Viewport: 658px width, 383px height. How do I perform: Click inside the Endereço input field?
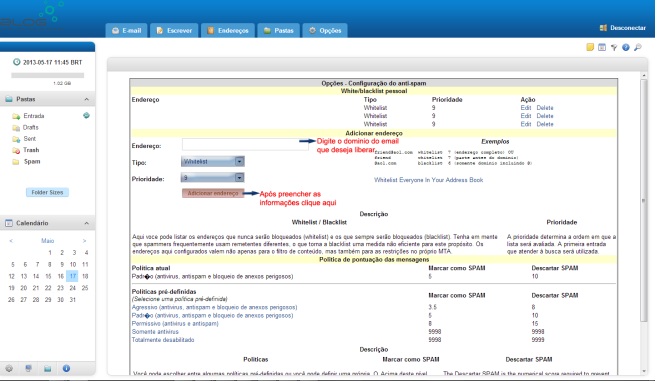pyautogui.click(x=245, y=145)
